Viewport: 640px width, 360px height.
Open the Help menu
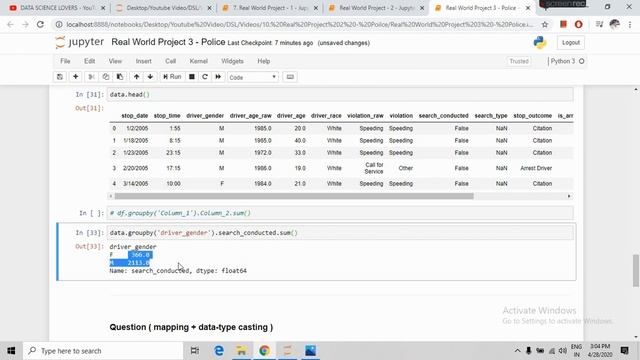(264, 61)
